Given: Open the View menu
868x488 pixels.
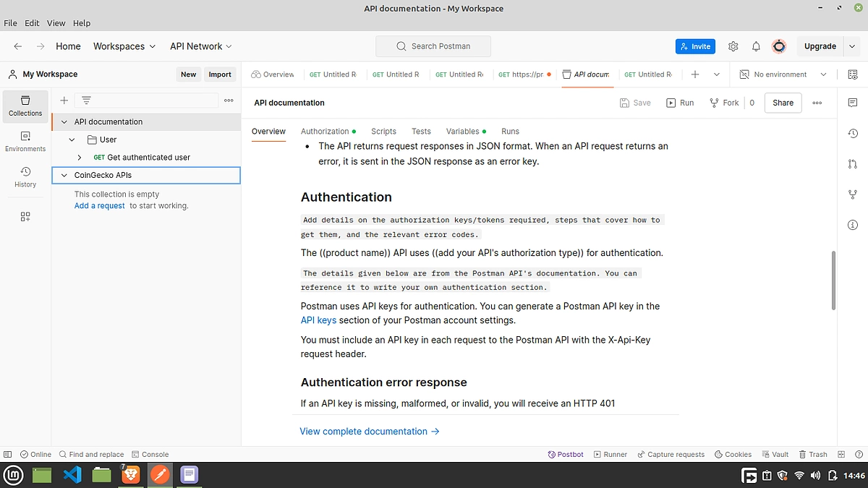Looking at the screenshot, I should (56, 23).
